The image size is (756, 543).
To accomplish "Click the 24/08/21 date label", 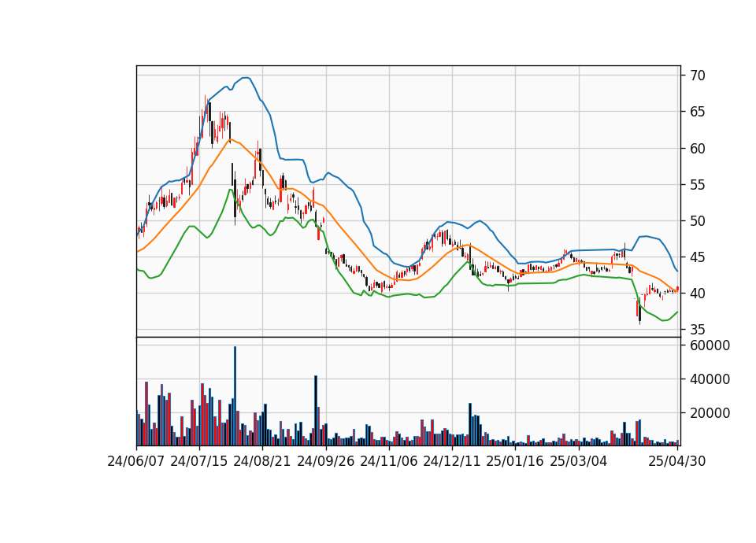I will pyautogui.click(x=261, y=461).
